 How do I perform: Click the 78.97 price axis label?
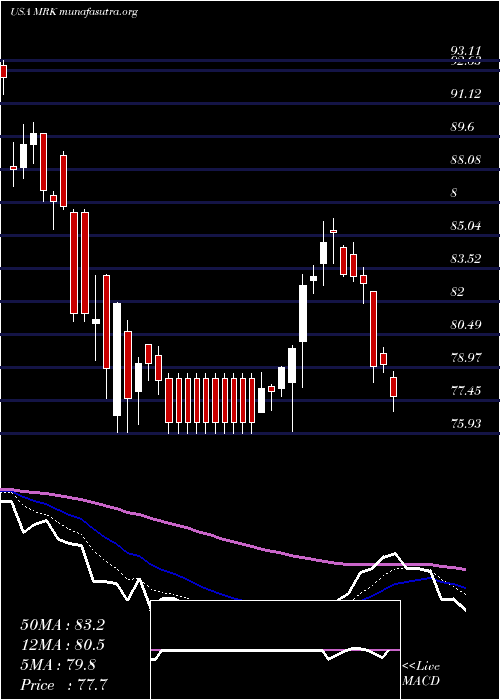click(466, 358)
